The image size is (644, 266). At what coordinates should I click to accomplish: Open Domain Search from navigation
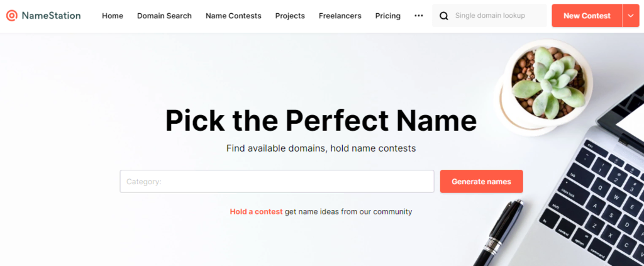164,16
